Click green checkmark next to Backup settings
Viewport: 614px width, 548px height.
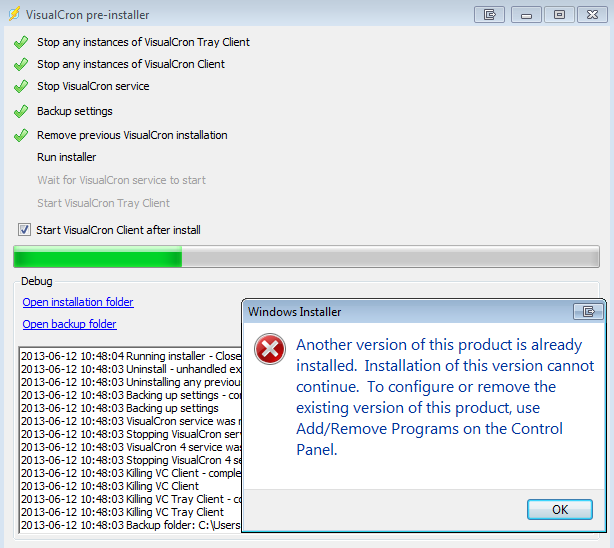[21, 111]
